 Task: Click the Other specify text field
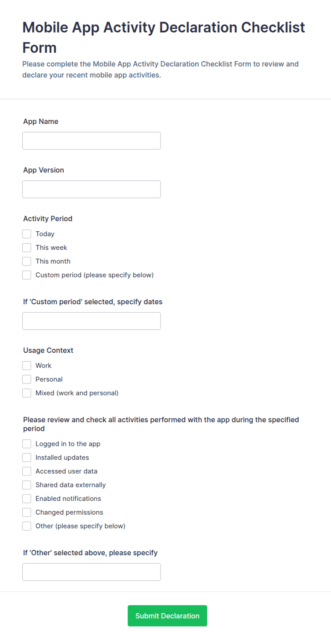point(91,572)
